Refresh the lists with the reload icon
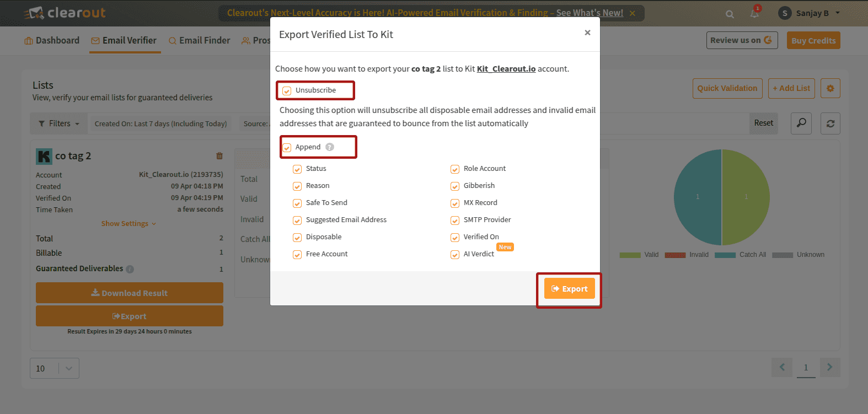The image size is (868, 414). tap(830, 123)
